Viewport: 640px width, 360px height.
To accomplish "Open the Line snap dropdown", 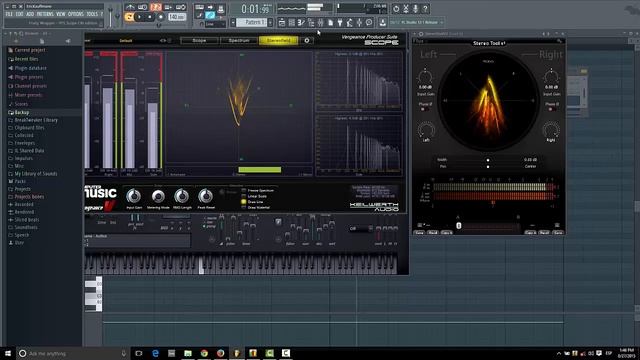I will tap(215, 24).
